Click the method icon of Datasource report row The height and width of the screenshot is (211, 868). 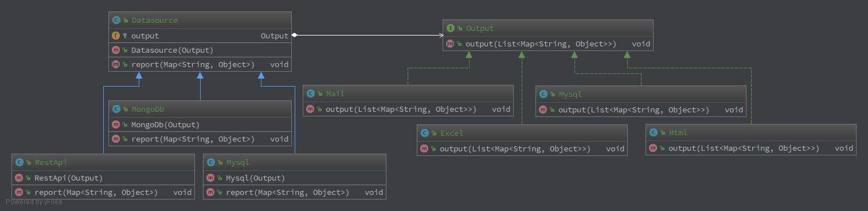click(x=116, y=64)
